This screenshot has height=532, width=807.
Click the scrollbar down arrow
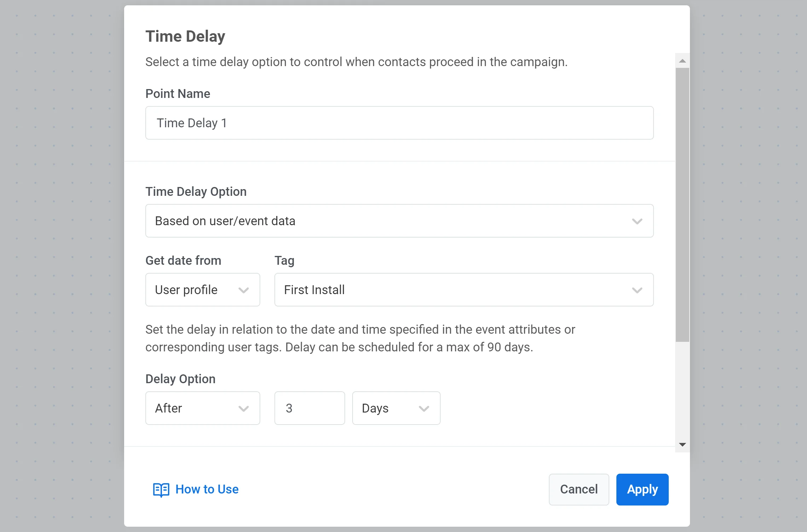[x=683, y=445]
